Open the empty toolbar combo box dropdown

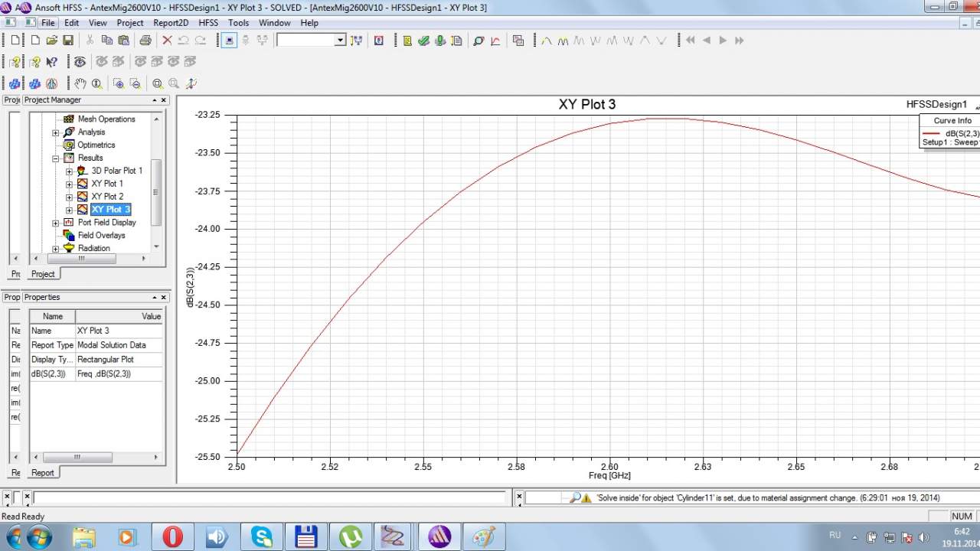(340, 41)
